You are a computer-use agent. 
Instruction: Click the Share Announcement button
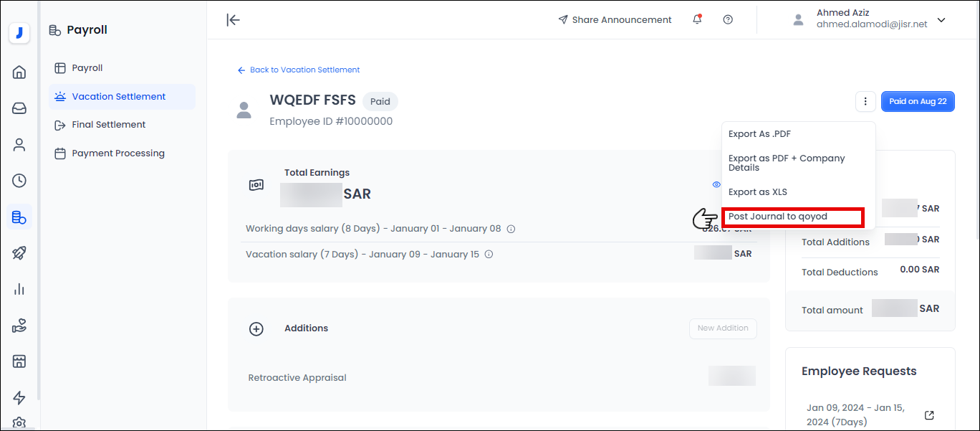pos(615,20)
